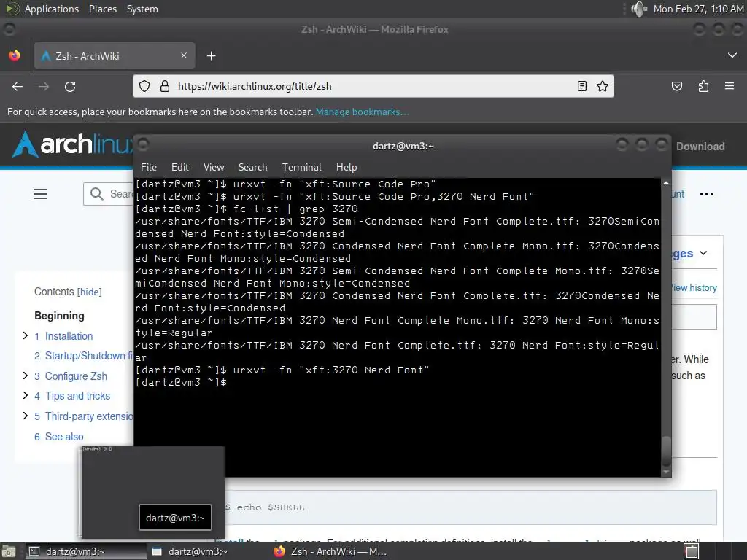Click terminal scrollbar up arrow

(666, 183)
